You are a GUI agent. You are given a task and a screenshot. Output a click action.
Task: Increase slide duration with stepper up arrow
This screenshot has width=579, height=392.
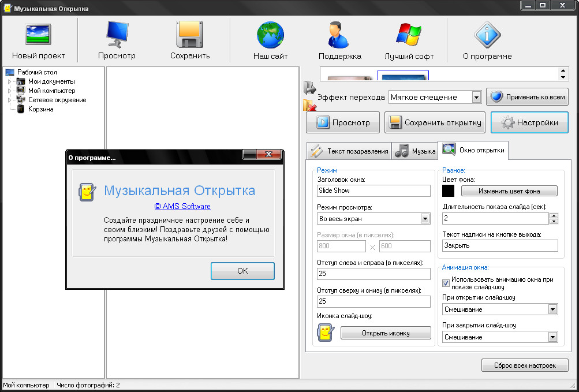(554, 216)
